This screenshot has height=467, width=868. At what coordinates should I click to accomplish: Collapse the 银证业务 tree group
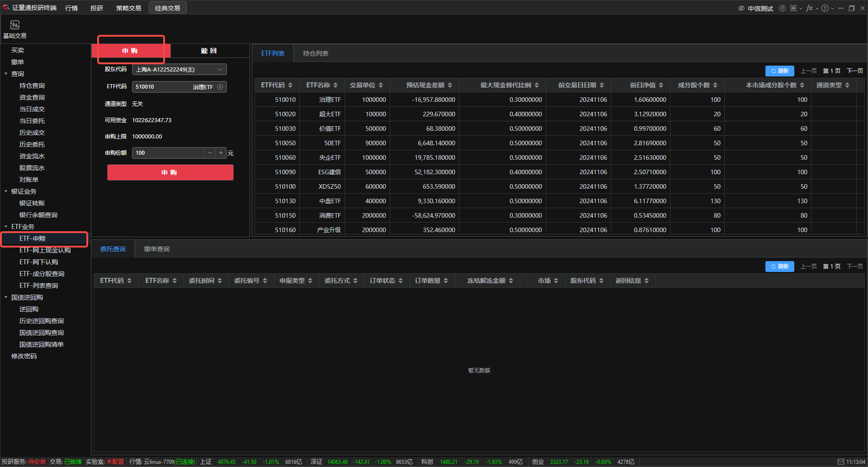(x=6, y=191)
